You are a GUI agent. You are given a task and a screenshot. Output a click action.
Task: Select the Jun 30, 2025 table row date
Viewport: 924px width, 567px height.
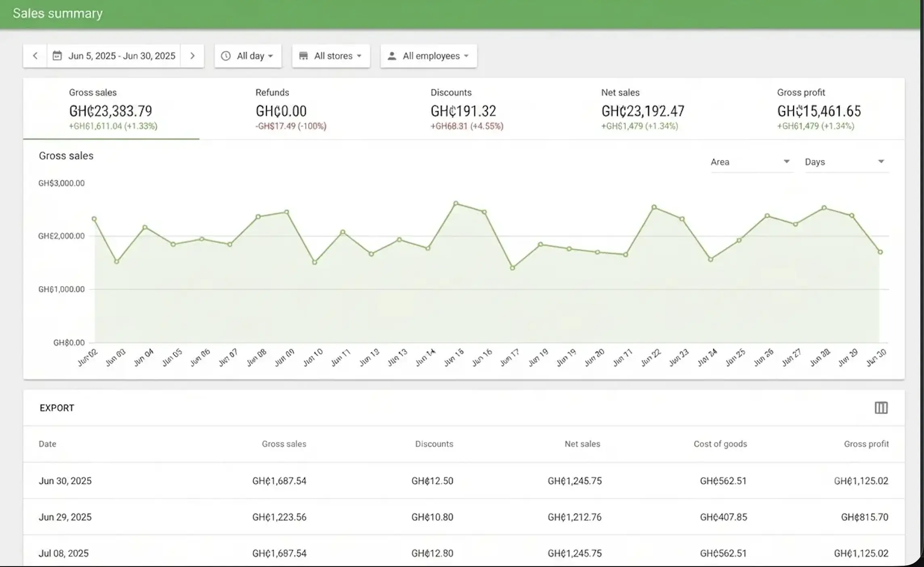[65, 481]
